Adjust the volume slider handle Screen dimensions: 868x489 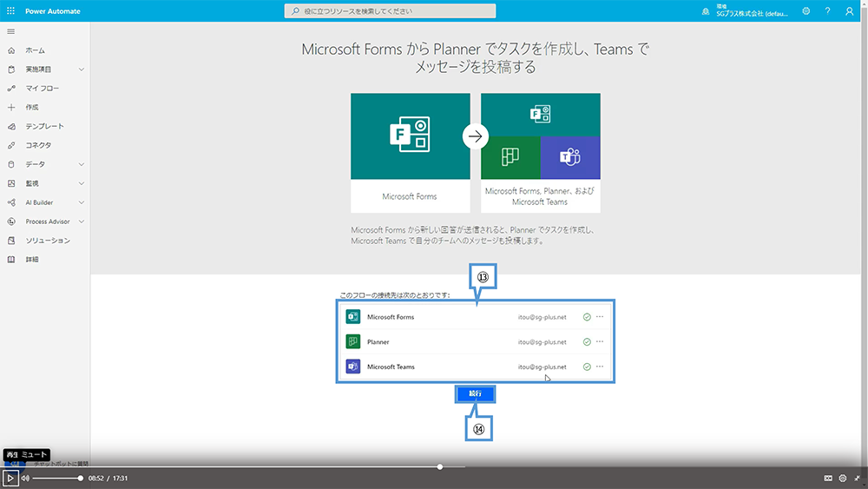click(x=80, y=478)
